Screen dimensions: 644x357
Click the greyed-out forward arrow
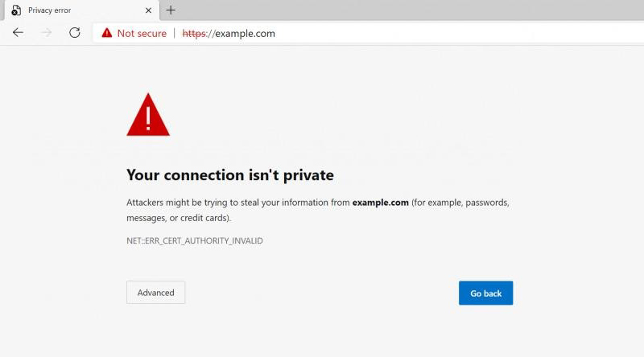point(46,33)
